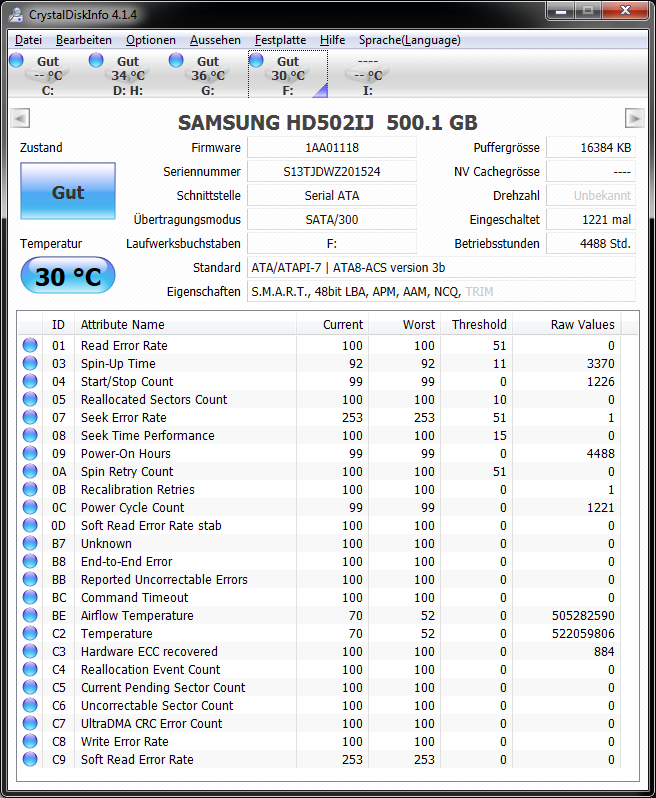Click the blue Gut health status button

coord(68,191)
